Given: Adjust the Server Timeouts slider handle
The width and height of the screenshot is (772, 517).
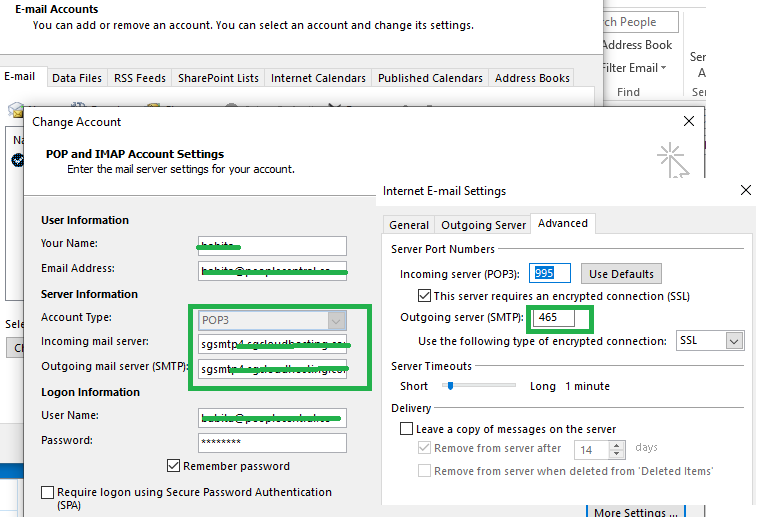Looking at the screenshot, I should [450, 386].
